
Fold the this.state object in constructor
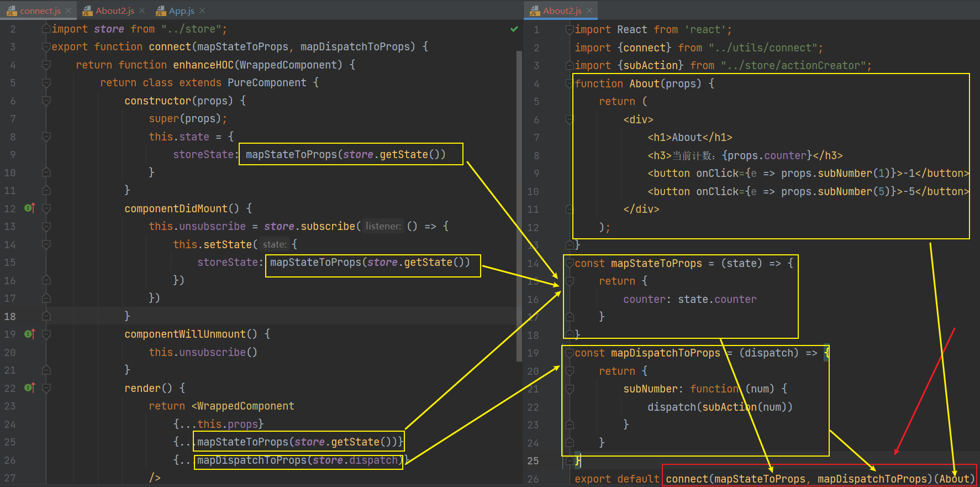[46, 137]
